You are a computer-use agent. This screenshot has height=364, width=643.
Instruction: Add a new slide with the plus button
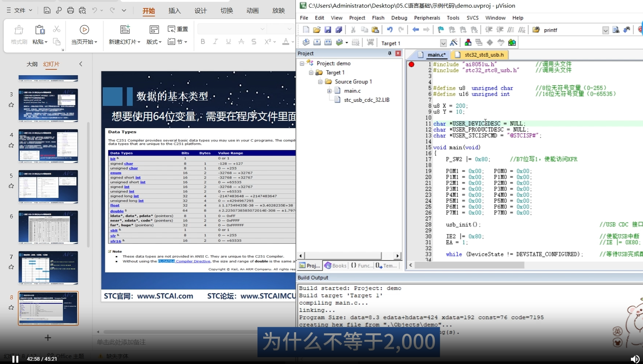pyautogui.click(x=48, y=338)
